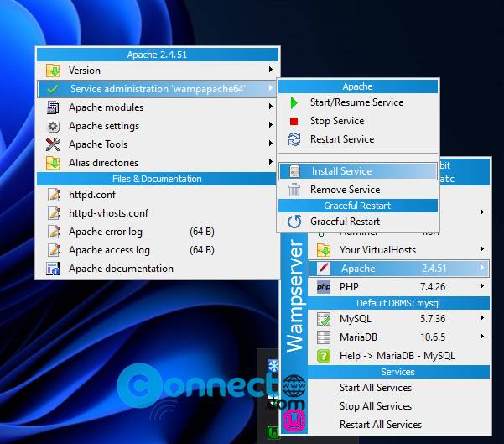Screen dimensions: 504x444
Task: Select the Your VirtualHosts entry
Action: click(x=398, y=250)
